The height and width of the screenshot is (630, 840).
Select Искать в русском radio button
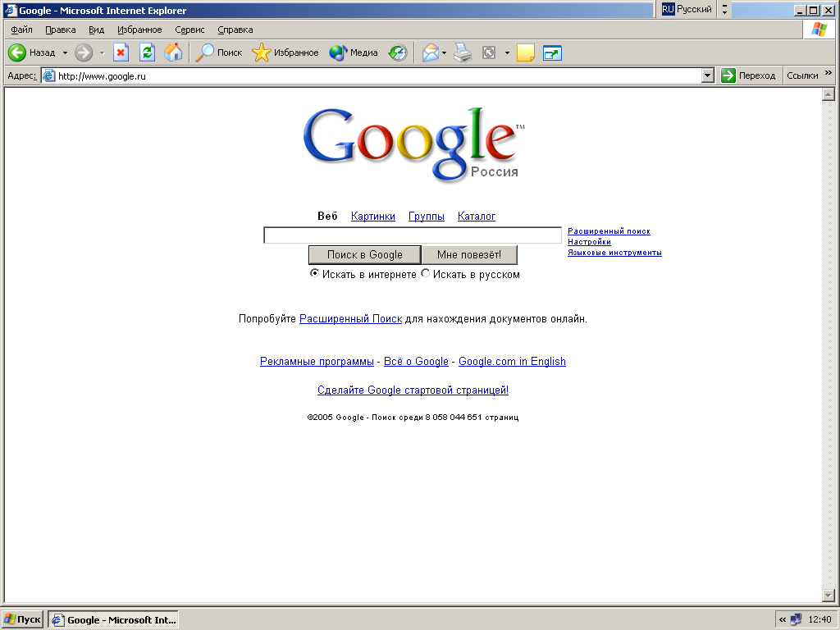(426, 273)
